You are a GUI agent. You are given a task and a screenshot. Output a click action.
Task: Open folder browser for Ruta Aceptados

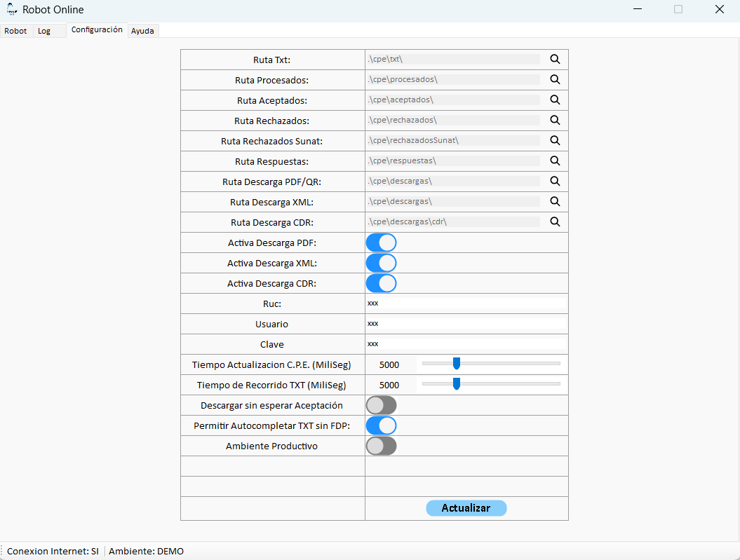pyautogui.click(x=555, y=100)
